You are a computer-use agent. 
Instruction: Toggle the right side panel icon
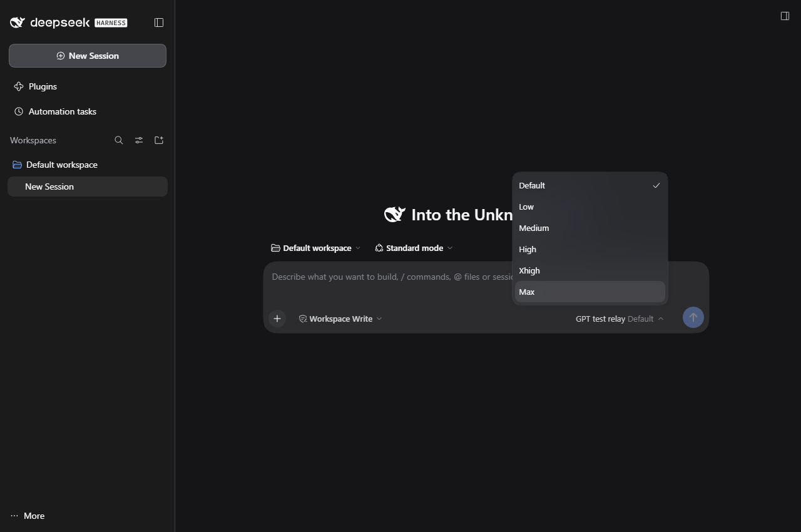coord(785,16)
